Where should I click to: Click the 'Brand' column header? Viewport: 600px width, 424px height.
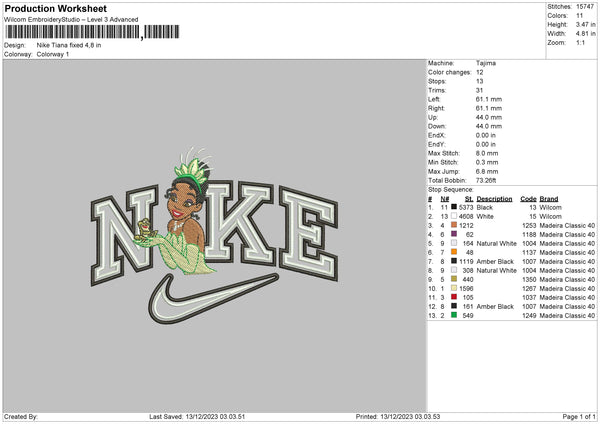pyautogui.click(x=549, y=199)
